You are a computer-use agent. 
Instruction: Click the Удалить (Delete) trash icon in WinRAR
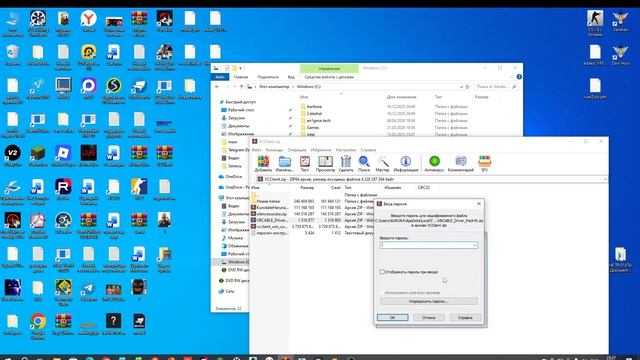[x=346, y=163]
